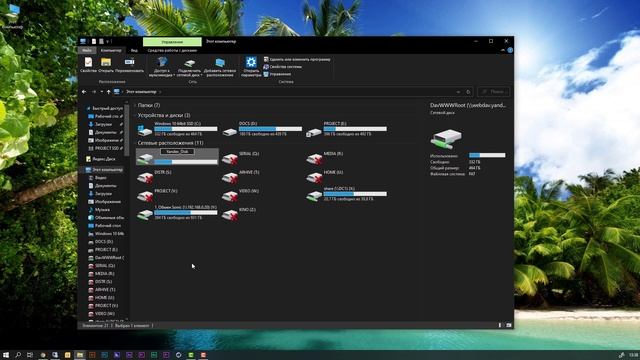Select the PROJECT (E:) drive
This screenshot has width=640, height=360.
pyautogui.click(x=347, y=129)
